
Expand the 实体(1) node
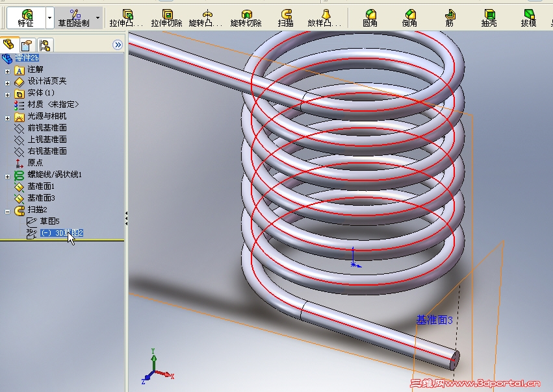7,95
